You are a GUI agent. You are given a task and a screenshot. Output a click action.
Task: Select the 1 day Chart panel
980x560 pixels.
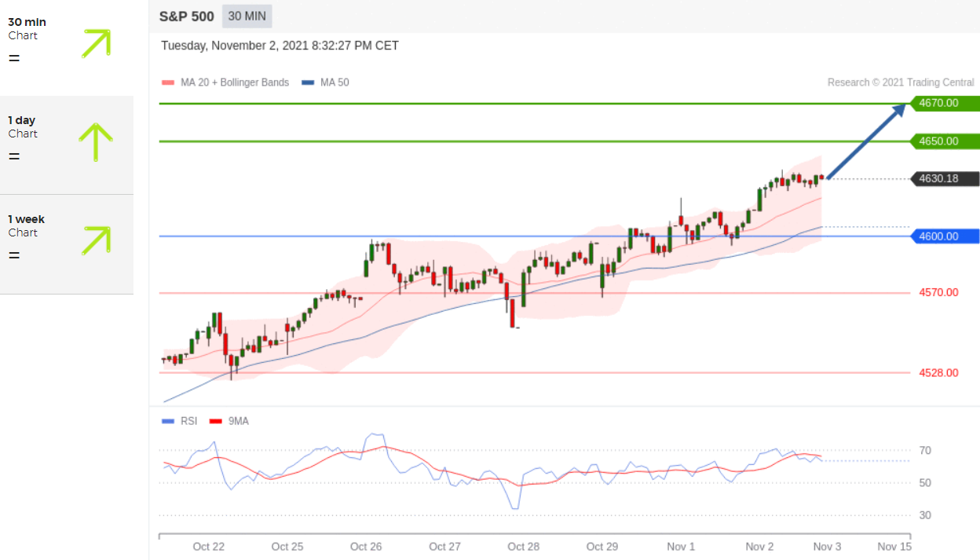coord(67,145)
